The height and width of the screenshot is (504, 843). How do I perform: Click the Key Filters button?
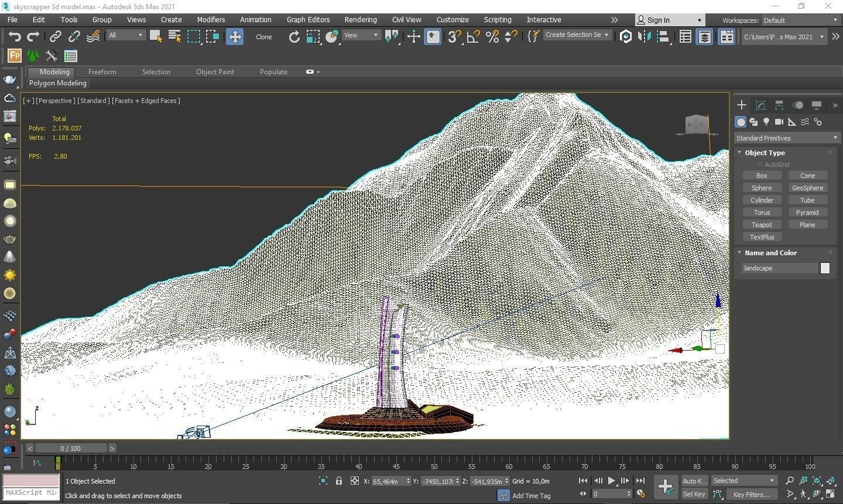(x=751, y=494)
